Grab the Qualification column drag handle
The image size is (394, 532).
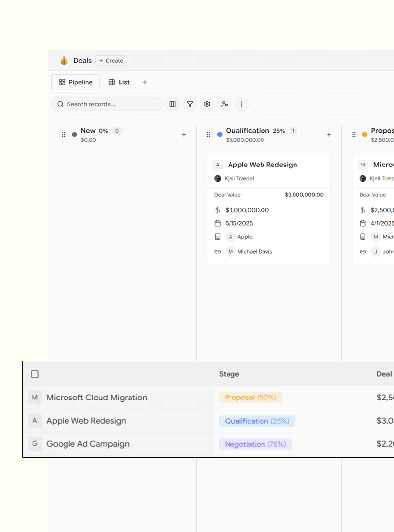pos(208,134)
